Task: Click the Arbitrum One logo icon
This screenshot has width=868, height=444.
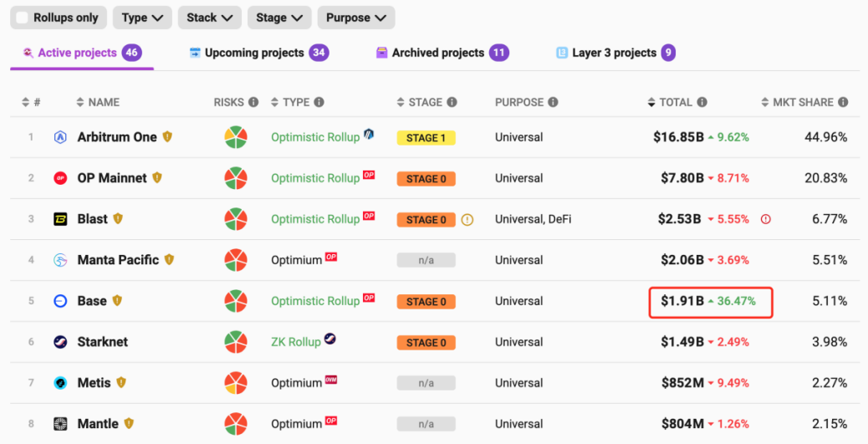Action: tap(60, 137)
